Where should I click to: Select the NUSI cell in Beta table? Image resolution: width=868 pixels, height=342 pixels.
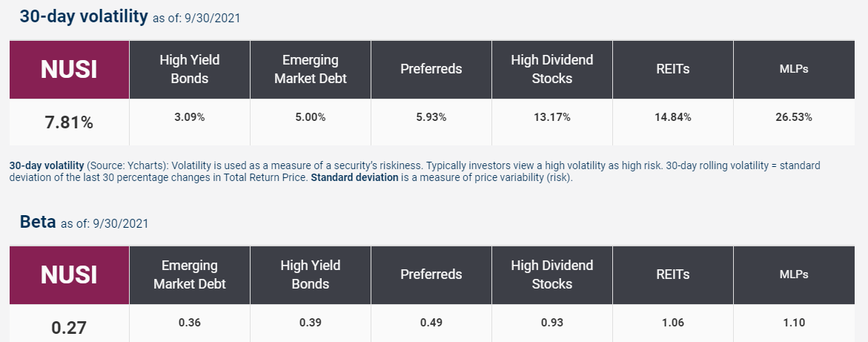tap(69, 275)
